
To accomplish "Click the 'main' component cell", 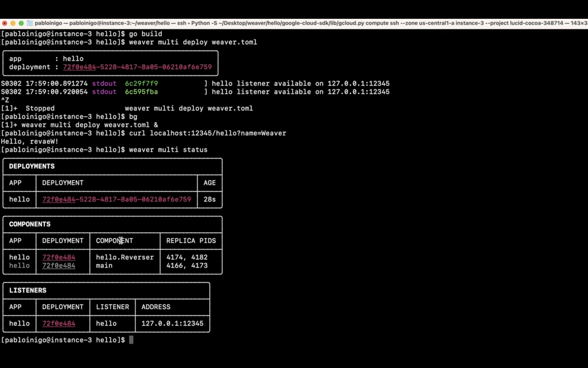I will tap(104, 266).
